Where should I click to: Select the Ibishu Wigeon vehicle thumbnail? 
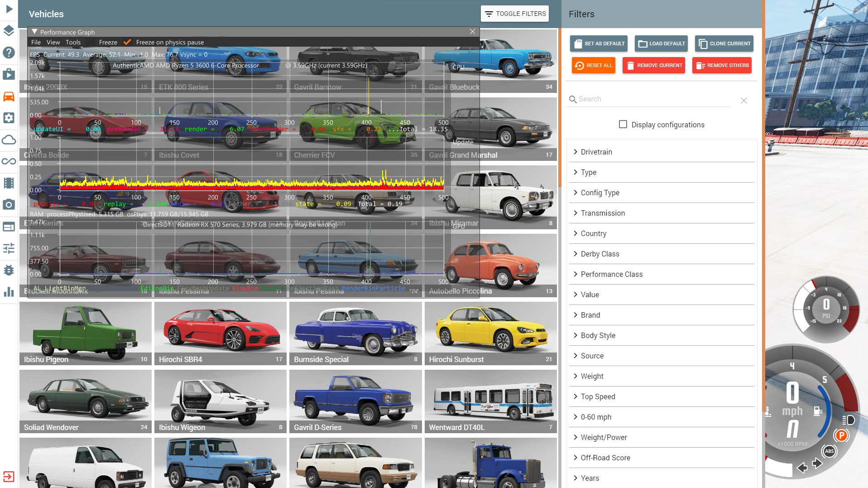(221, 401)
